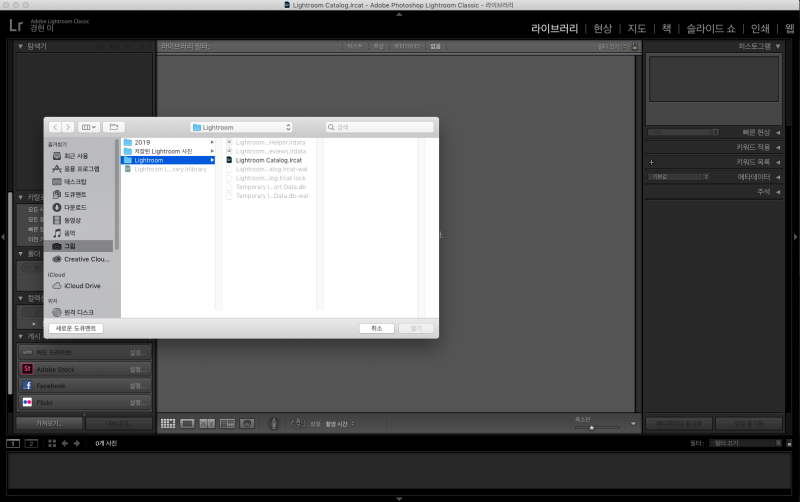Switch to 슬라이드 쇼 module
The width and height of the screenshot is (800, 502).
coord(711,29)
